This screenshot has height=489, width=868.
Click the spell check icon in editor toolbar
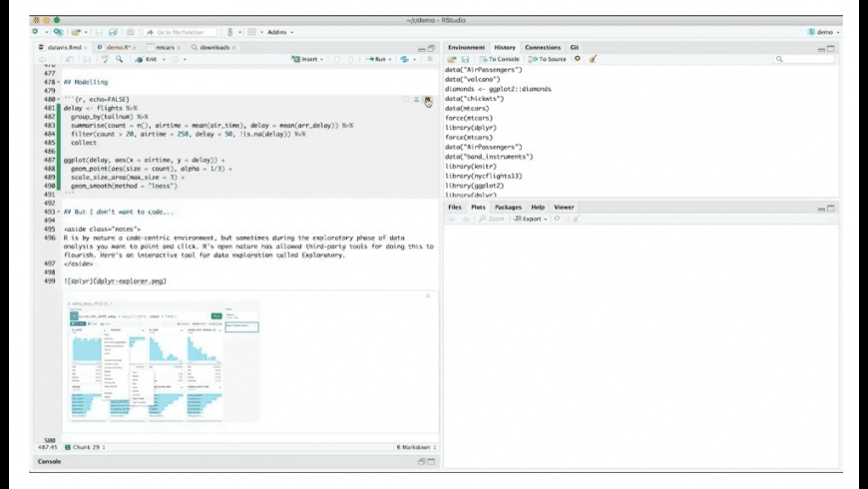[105, 59]
